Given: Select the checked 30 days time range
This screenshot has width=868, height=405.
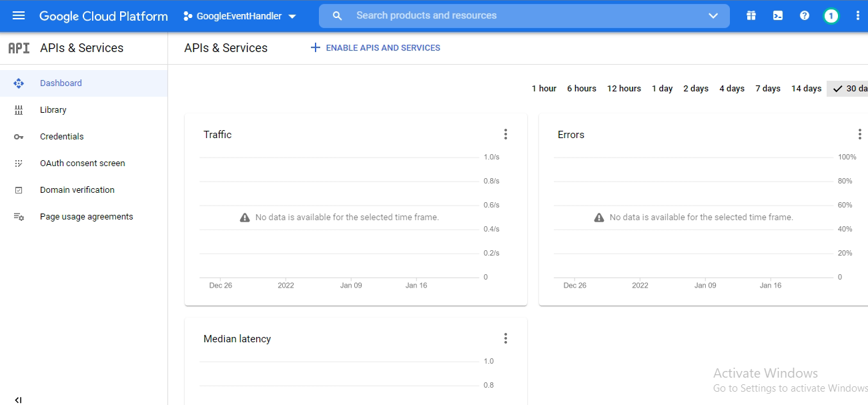Looking at the screenshot, I should pos(848,89).
